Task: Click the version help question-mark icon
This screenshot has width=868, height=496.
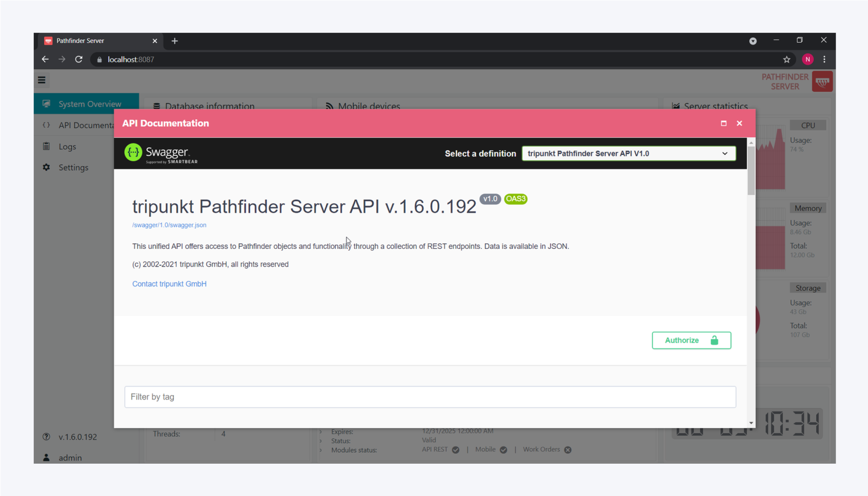Action: click(x=46, y=436)
